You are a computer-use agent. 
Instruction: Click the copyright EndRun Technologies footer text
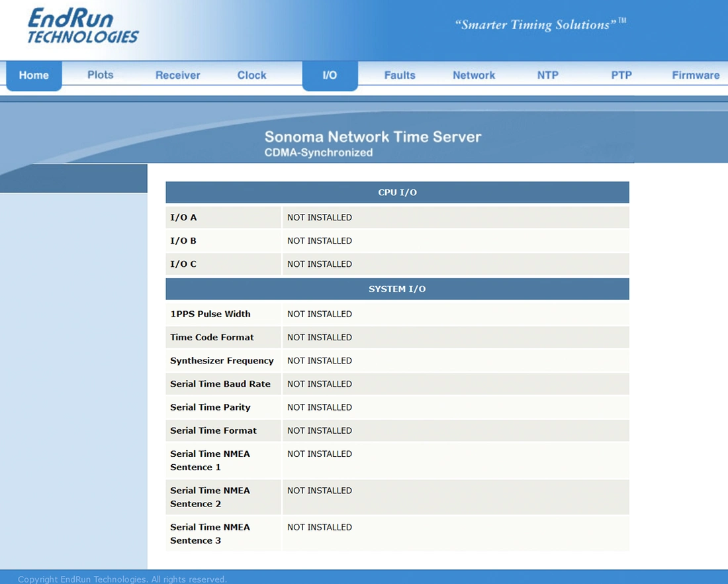tap(122, 579)
